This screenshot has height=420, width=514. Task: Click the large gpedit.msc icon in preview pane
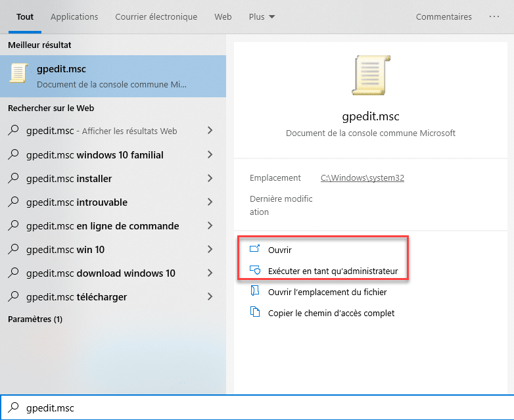371,74
